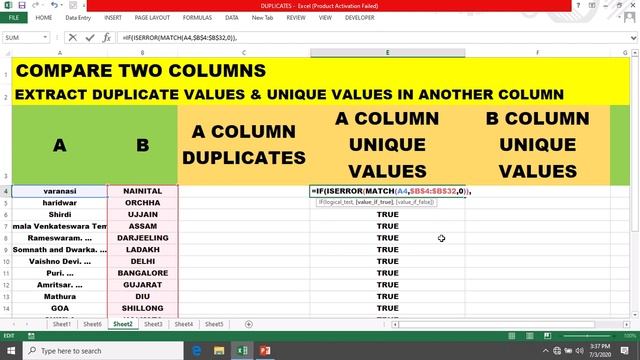This screenshot has width=640, height=360.
Task: Click the Save icon in the quick access toolbar
Action: (22, 5)
